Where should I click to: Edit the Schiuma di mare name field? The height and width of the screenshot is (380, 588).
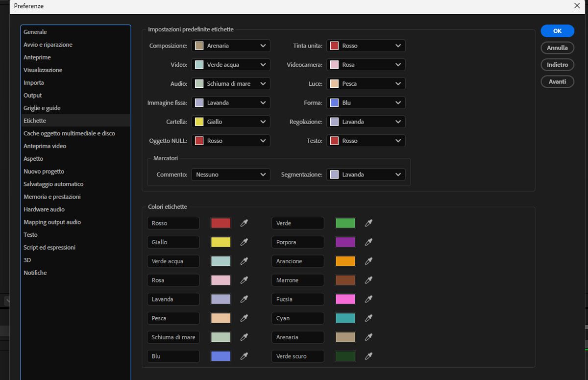[x=173, y=337]
